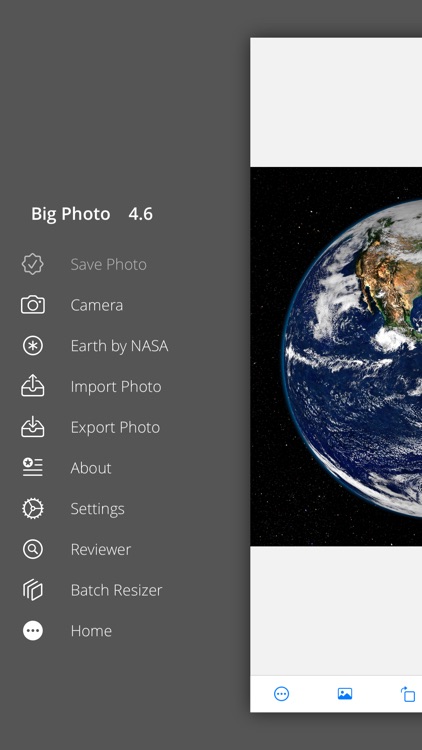Click the Camera icon in sidebar
422x750 pixels.
33,305
